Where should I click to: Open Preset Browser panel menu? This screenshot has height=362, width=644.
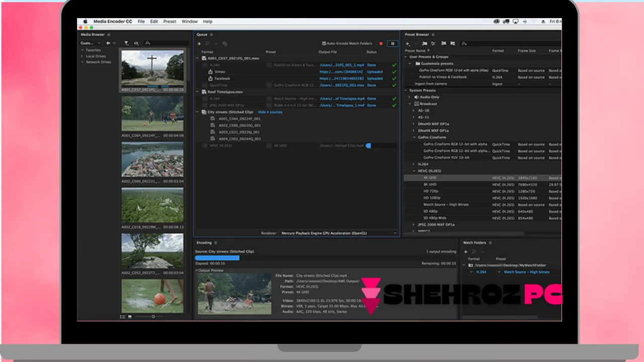coord(434,35)
